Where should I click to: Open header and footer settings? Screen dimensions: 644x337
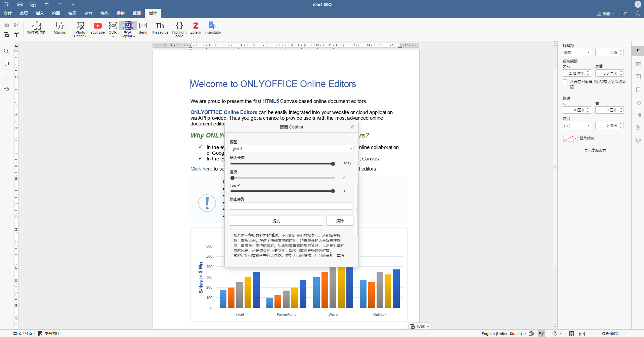[638, 89]
